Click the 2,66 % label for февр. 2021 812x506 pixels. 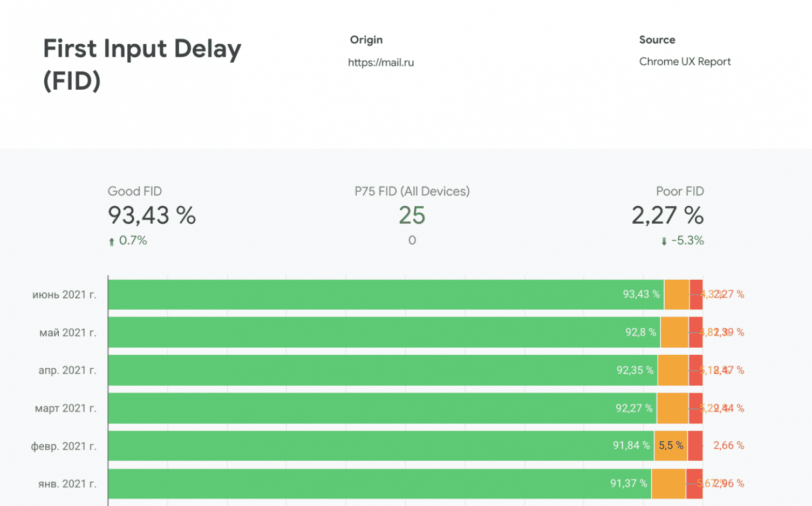point(728,446)
